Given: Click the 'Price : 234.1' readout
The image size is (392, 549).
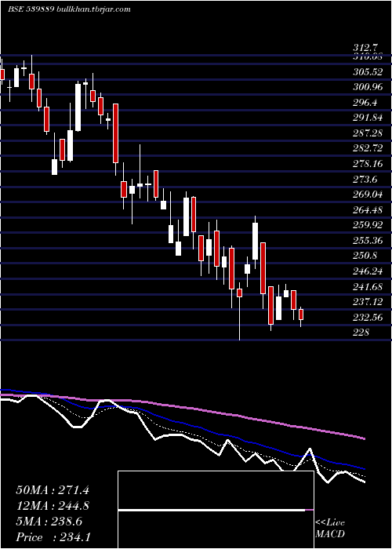Looking at the screenshot, I should pyautogui.click(x=53, y=537).
